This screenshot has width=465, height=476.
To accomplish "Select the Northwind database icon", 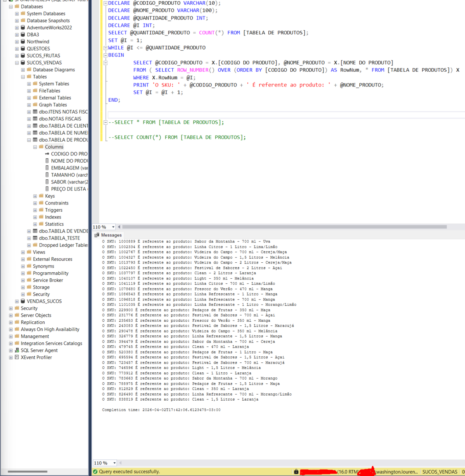I will 23,41.
